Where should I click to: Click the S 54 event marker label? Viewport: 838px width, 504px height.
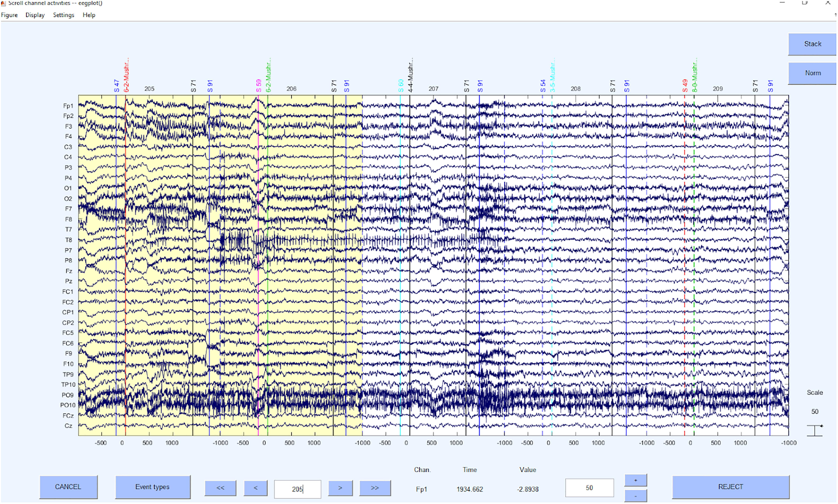click(x=543, y=86)
